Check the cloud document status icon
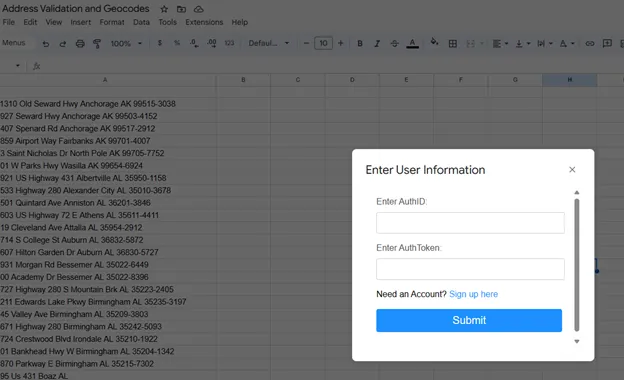624x380 pixels. pos(199,9)
